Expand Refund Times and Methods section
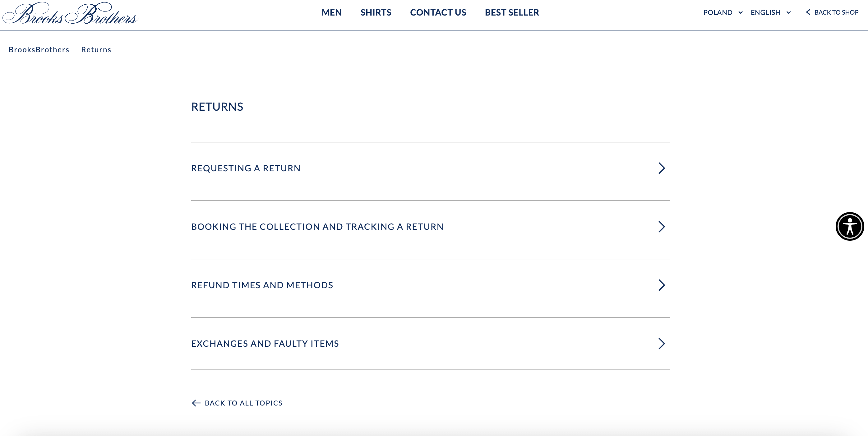The width and height of the screenshot is (868, 436). [430, 285]
